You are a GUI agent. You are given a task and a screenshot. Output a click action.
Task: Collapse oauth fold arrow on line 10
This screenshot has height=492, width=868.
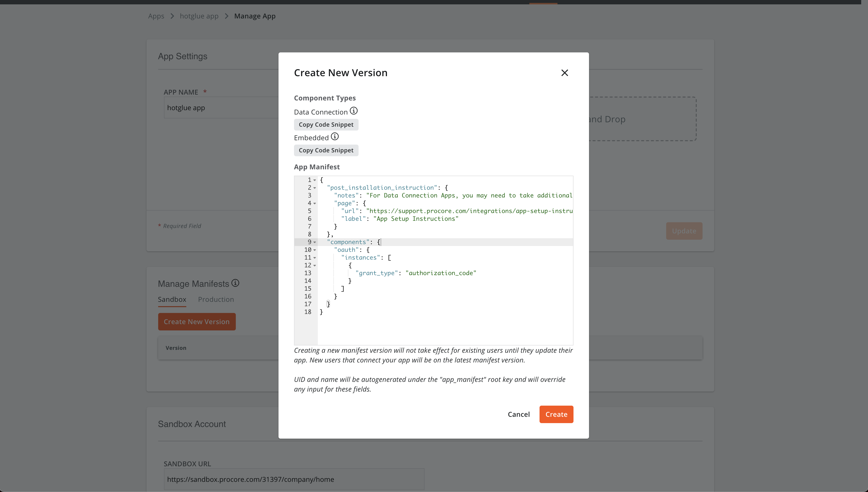315,250
